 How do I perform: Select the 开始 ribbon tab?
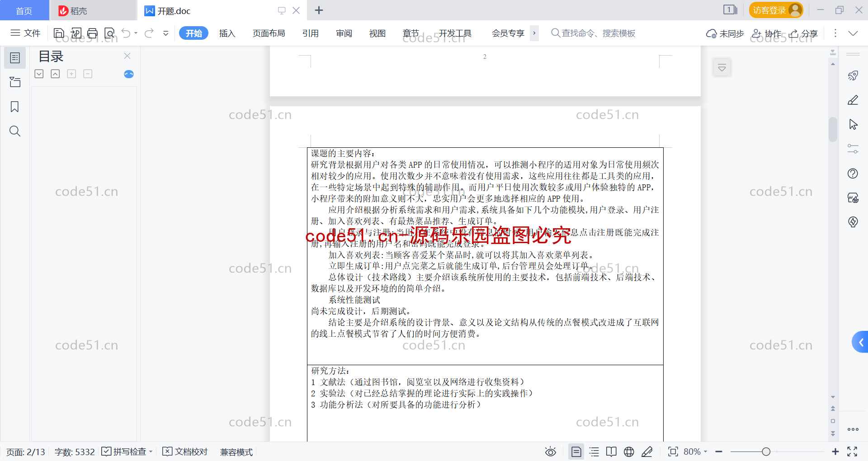click(x=193, y=33)
